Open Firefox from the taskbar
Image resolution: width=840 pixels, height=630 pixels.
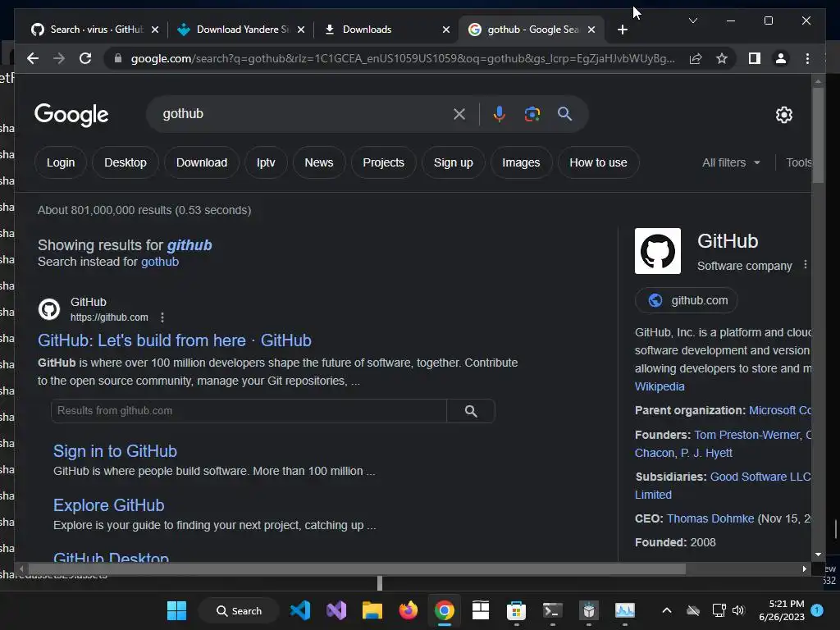(x=409, y=610)
